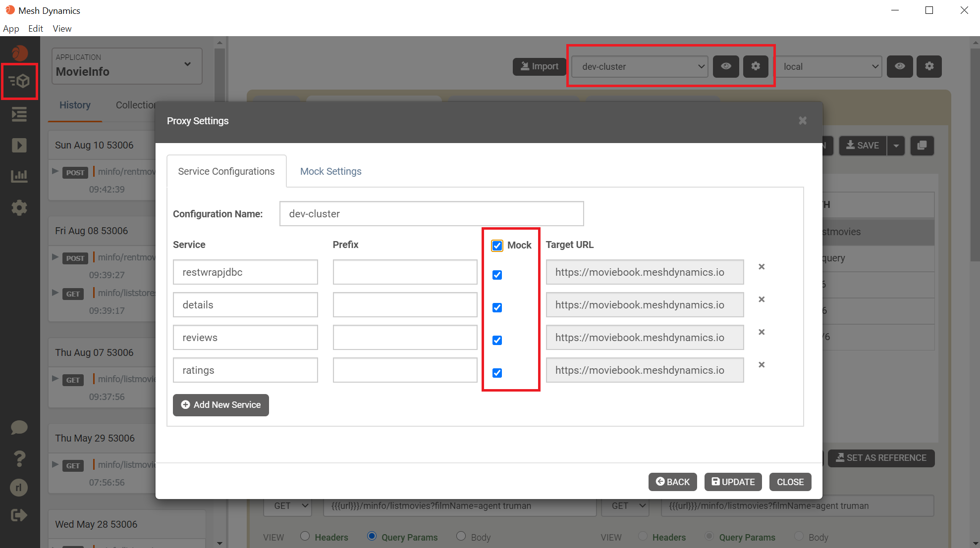Open the Edit menu
This screenshot has height=548, width=980.
(36, 28)
